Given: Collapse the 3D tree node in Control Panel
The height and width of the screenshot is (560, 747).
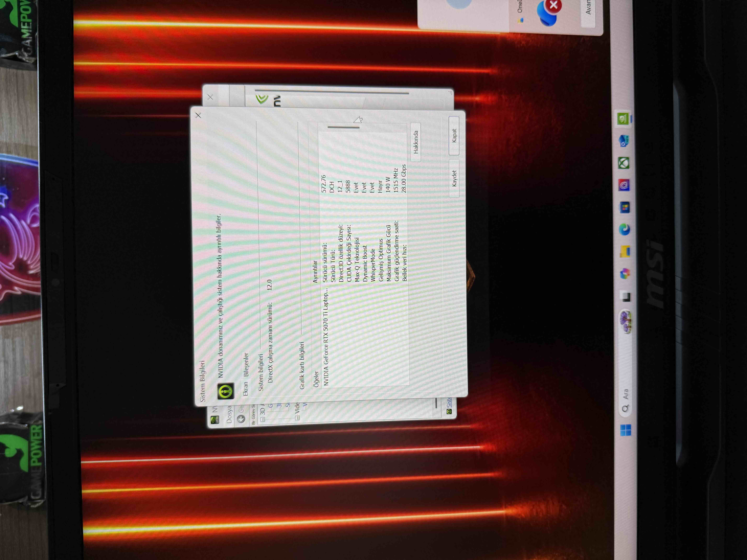Looking at the screenshot, I should point(263,419).
